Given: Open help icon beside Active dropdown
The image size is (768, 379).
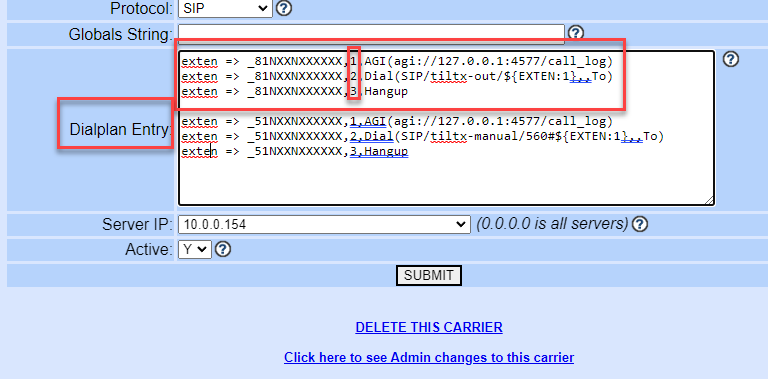Looking at the screenshot, I should (223, 249).
